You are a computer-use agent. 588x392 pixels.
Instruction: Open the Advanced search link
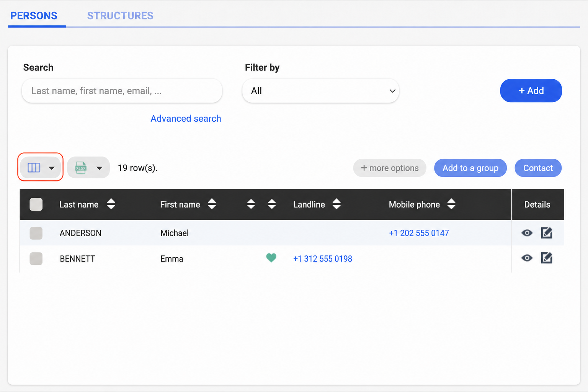point(186,119)
